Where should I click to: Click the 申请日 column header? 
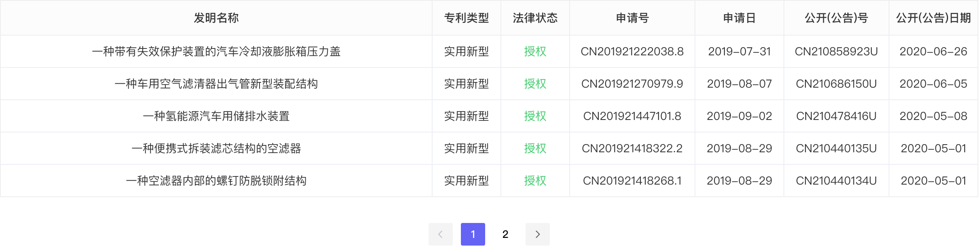(x=739, y=18)
